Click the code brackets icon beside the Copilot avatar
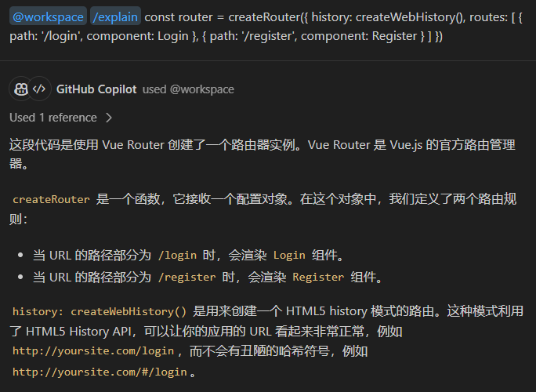The width and height of the screenshot is (536, 392). click(x=40, y=89)
